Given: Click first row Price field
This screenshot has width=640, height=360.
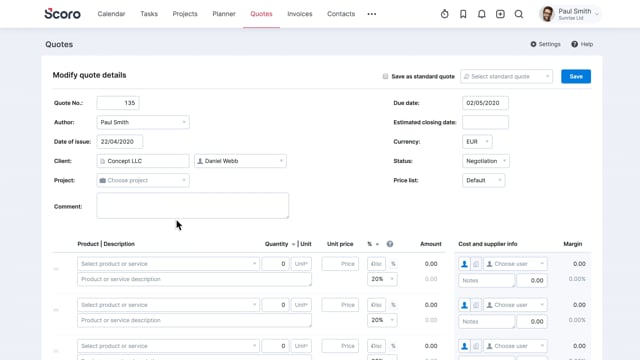Looking at the screenshot, I should click(x=340, y=264).
